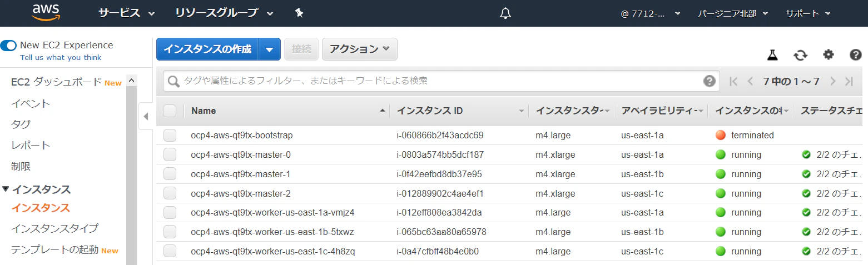This screenshot has height=265, width=868.
Task: Open the notifications bell
Action: point(505,13)
